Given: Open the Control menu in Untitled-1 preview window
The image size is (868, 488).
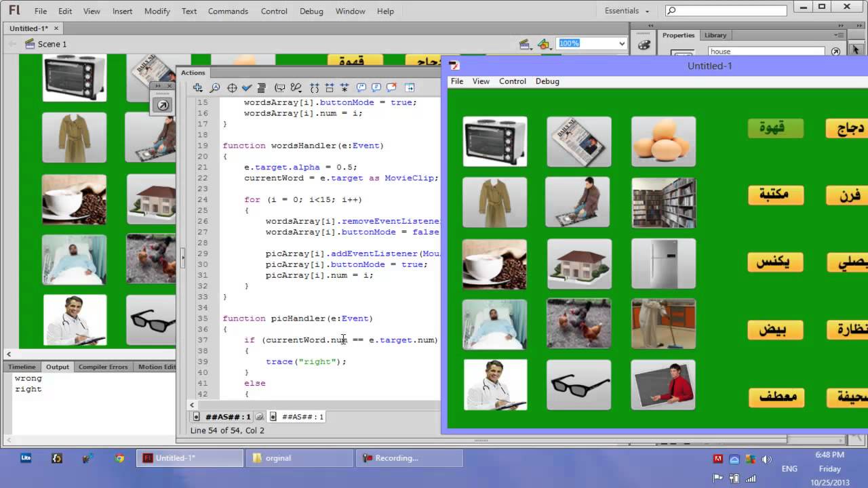Looking at the screenshot, I should [x=513, y=81].
